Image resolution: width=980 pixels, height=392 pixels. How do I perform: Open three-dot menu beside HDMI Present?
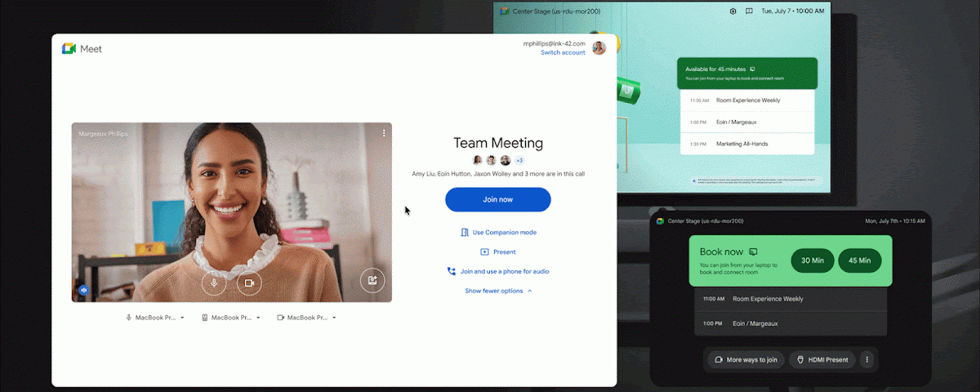(867, 359)
